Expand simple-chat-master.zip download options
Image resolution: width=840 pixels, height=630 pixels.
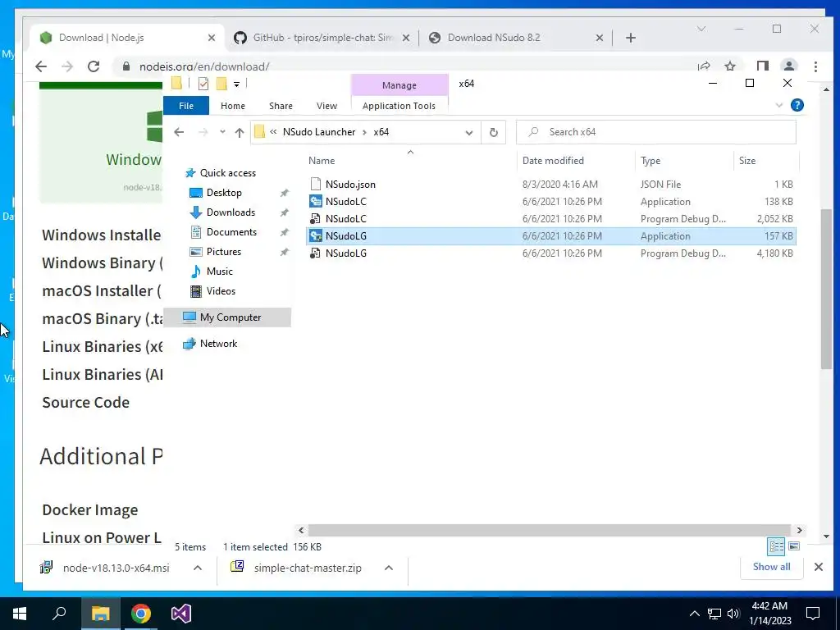389,568
